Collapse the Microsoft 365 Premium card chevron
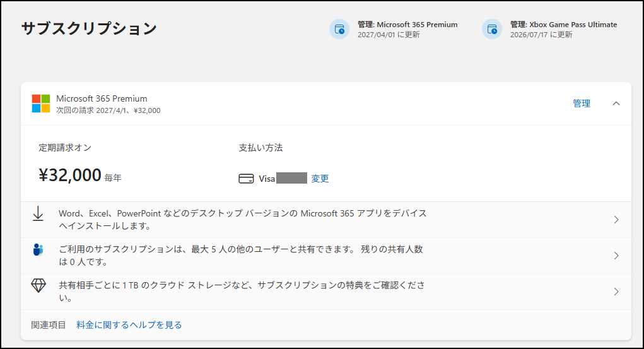 point(616,104)
